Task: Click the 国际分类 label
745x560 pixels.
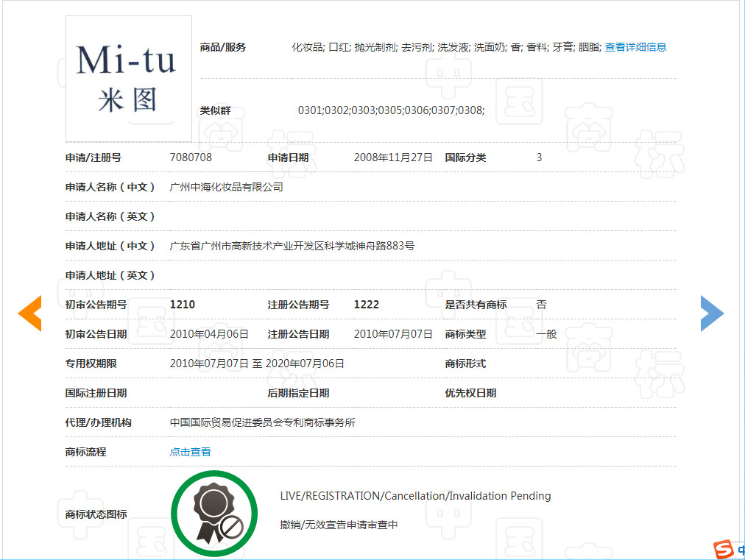Action: pos(465,157)
